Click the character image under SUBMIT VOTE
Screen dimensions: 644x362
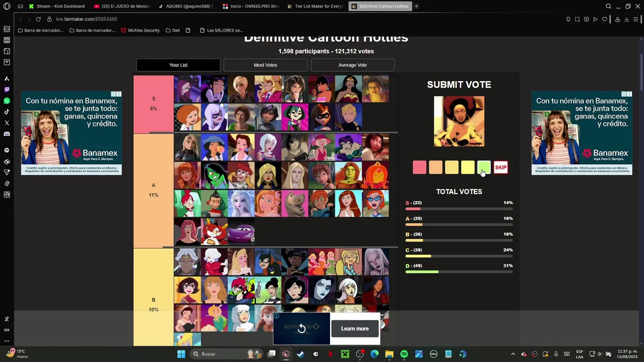[459, 121]
